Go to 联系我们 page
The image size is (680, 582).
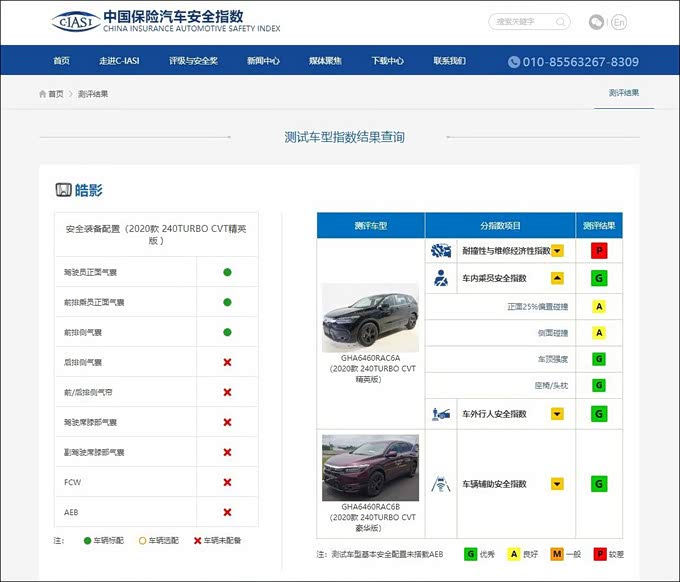point(449,61)
